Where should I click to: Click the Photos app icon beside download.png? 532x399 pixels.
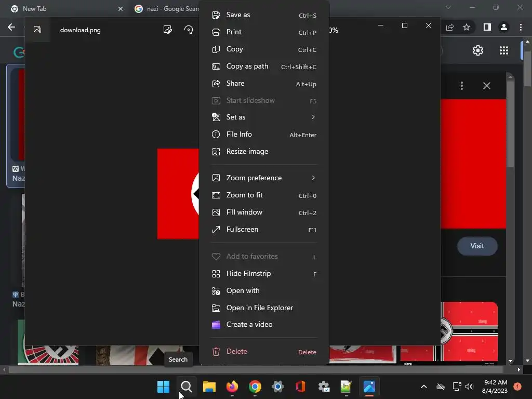[x=37, y=30]
